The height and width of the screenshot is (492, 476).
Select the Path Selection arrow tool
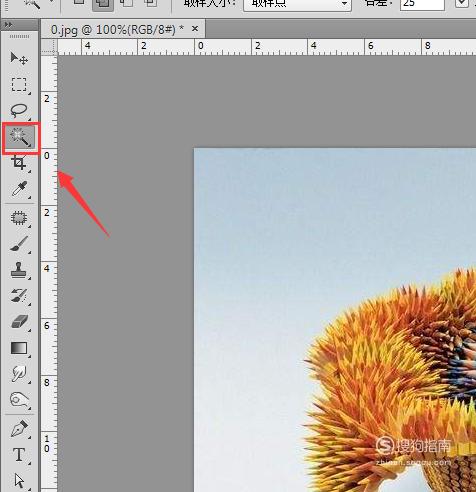tap(19, 481)
